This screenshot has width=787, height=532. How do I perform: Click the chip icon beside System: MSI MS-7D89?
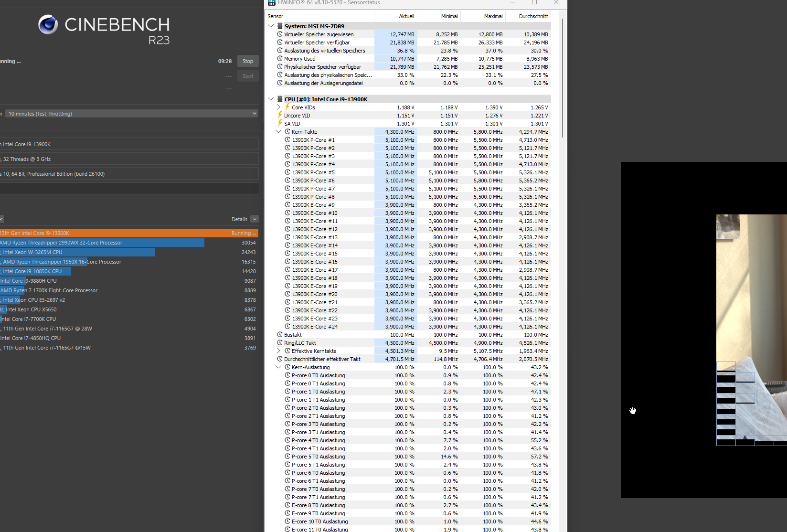tap(280, 26)
